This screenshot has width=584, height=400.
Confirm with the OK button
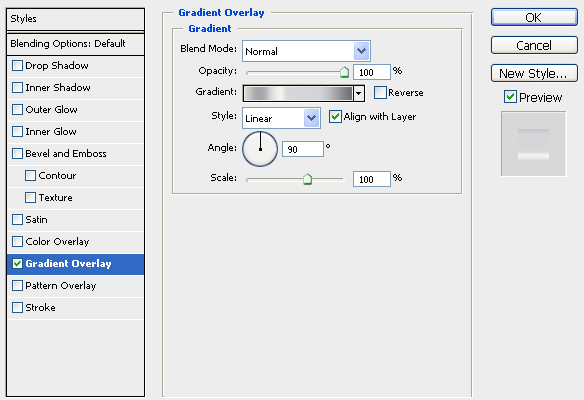tap(534, 18)
